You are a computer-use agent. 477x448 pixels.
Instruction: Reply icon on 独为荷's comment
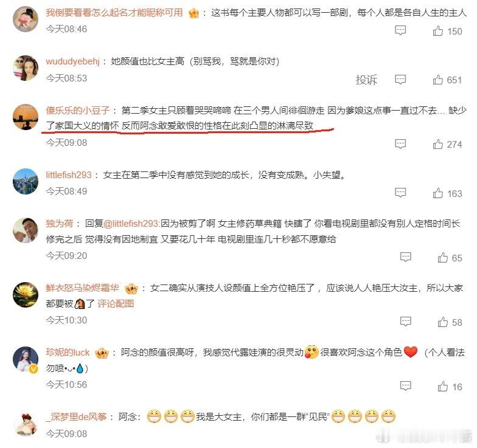(x=405, y=257)
